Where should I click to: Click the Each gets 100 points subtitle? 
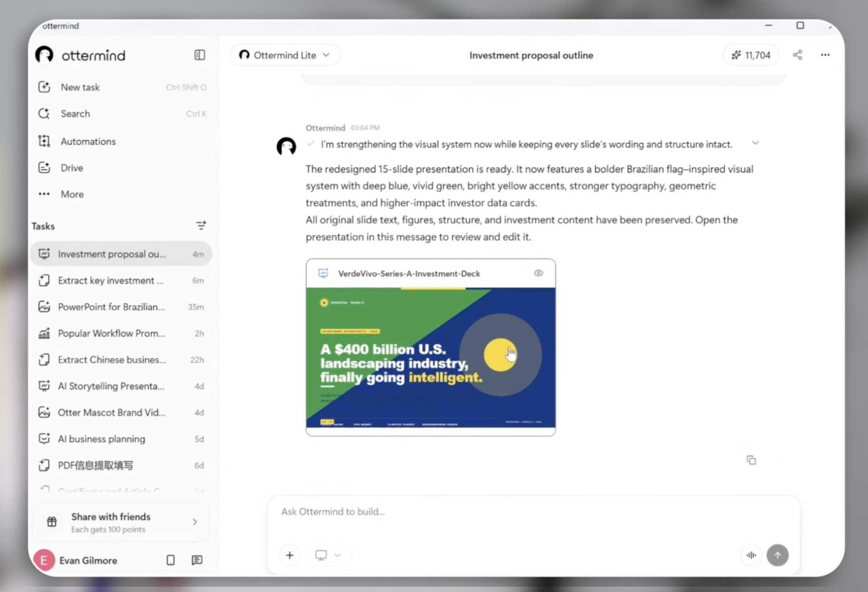click(108, 529)
